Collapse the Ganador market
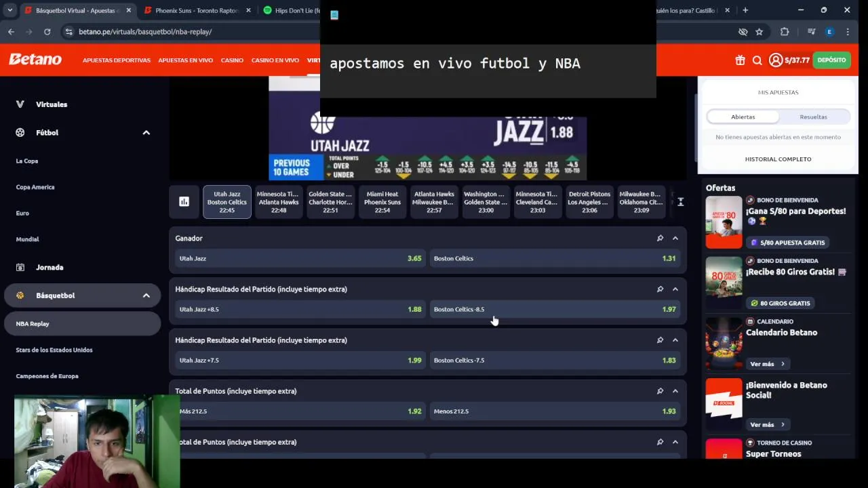 675,239
